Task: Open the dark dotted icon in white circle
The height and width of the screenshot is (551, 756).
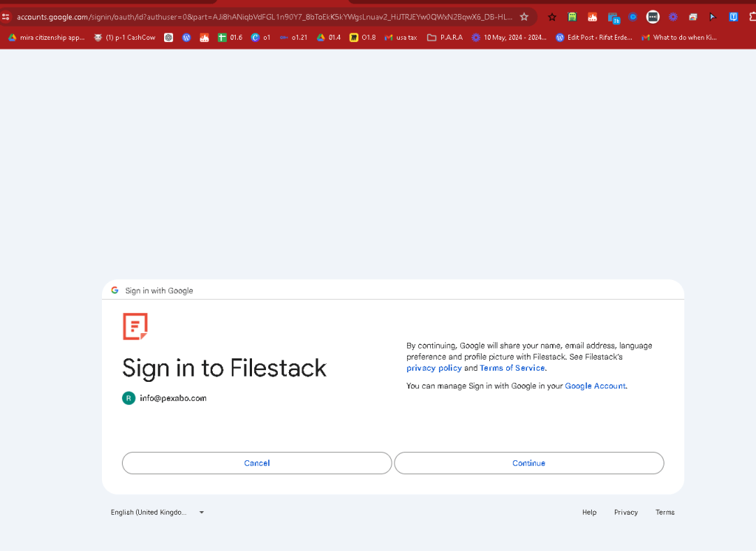Action: 653,17
